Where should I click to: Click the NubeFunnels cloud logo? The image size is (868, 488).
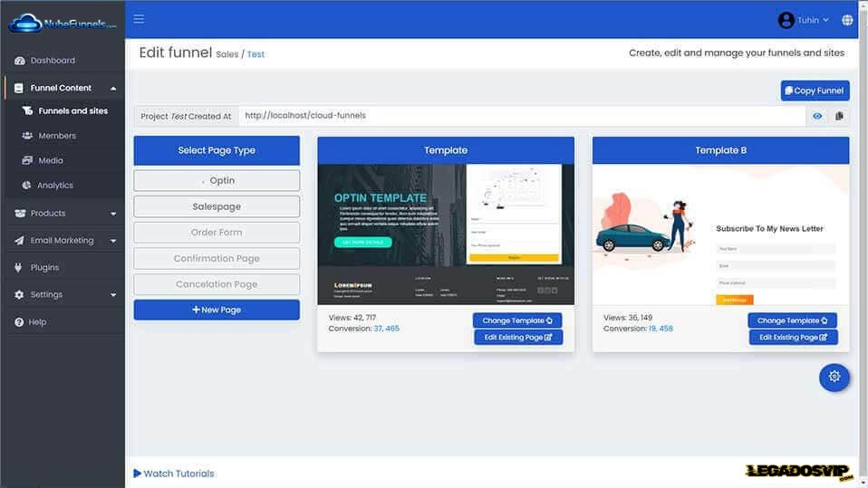62,22
